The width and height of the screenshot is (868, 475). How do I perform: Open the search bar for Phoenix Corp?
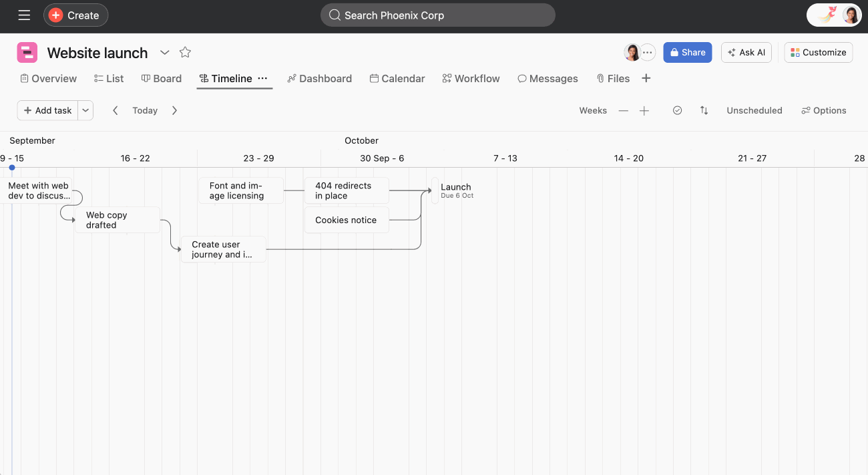coord(437,15)
